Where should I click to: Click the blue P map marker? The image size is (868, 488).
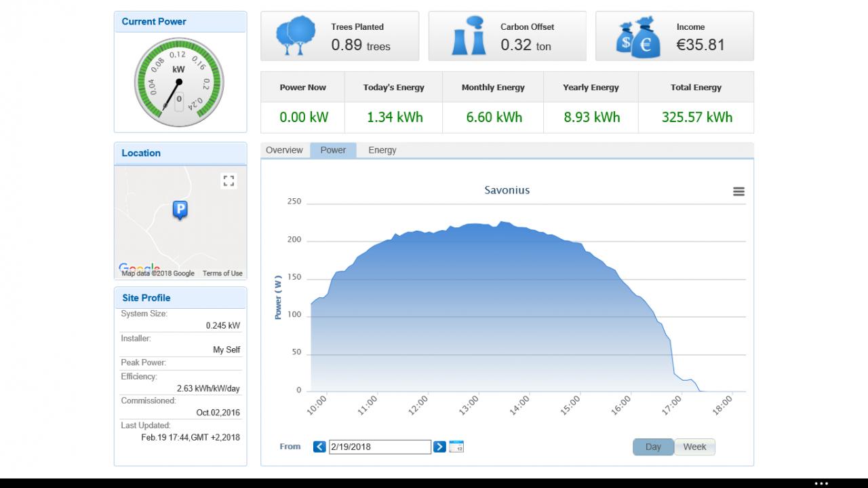tap(180, 210)
